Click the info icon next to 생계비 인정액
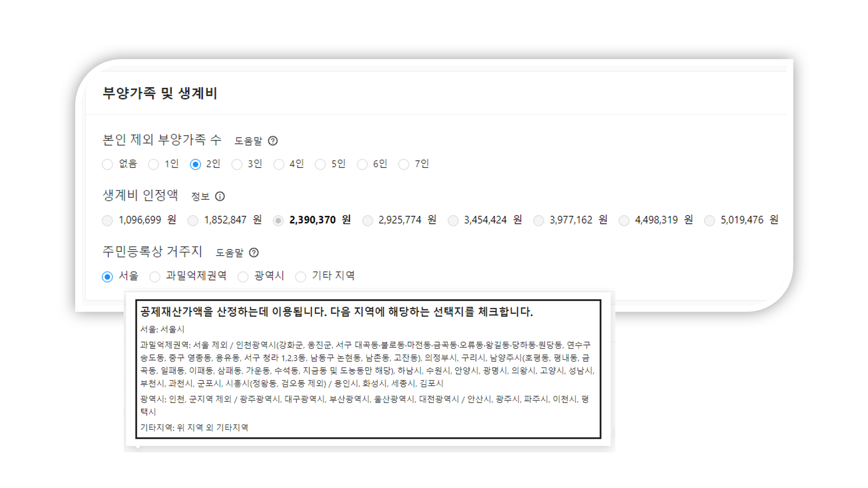The height and width of the screenshot is (488, 868). tap(220, 197)
